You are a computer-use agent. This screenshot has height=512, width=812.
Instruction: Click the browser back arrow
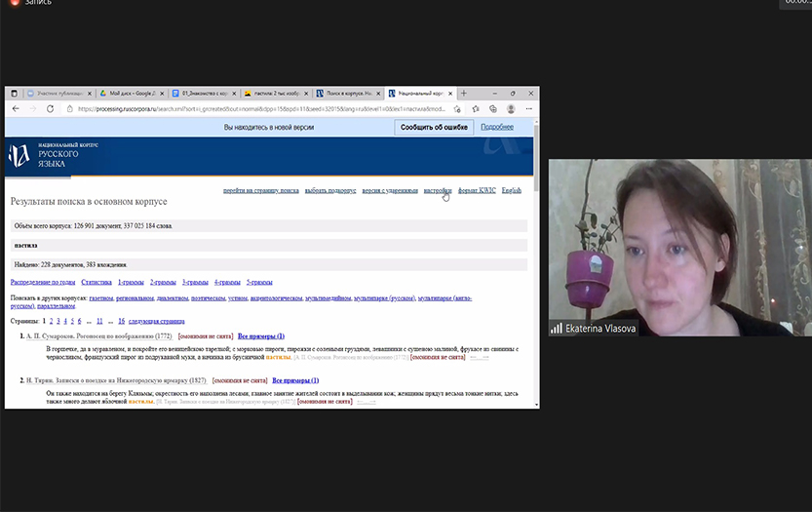17,109
